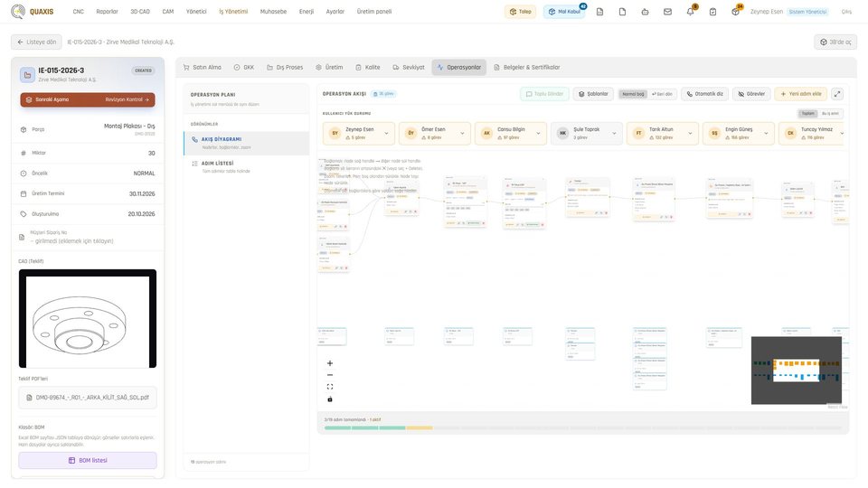Viewport: 868px width, 488px height.
Task: Select Geri dön connection mode
Action: [662, 94]
